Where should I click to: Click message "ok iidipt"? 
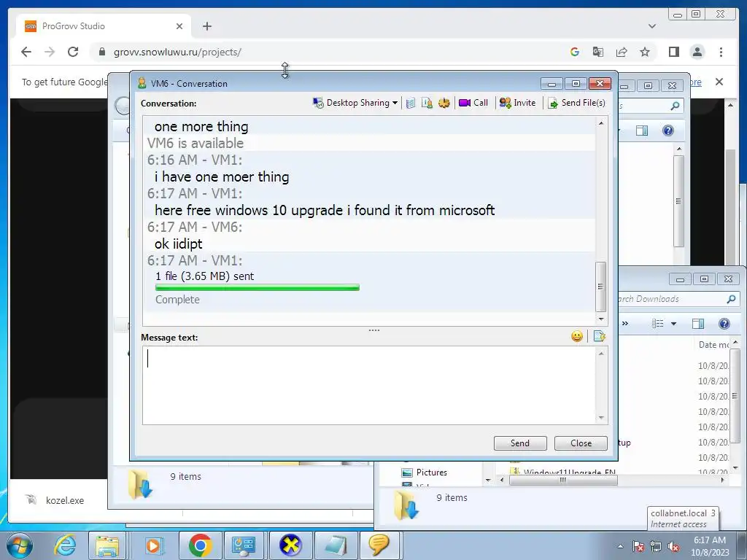click(179, 244)
